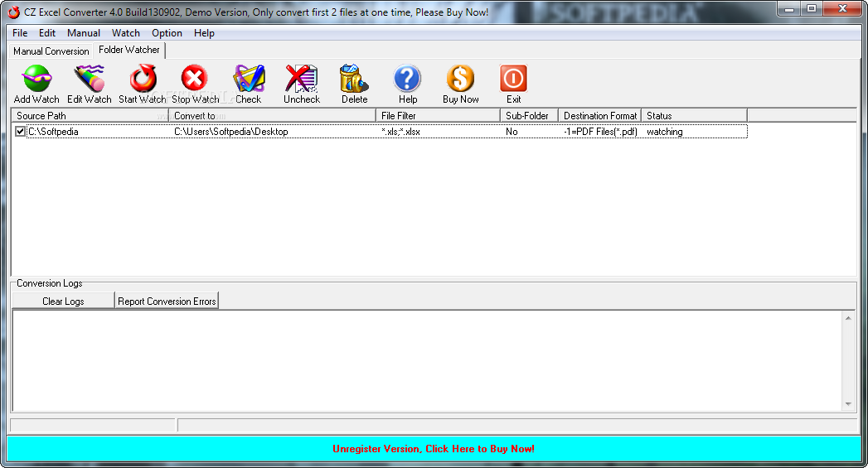Stop watching with the Stop Watch icon
The width and height of the screenshot is (868, 468).
(x=195, y=79)
